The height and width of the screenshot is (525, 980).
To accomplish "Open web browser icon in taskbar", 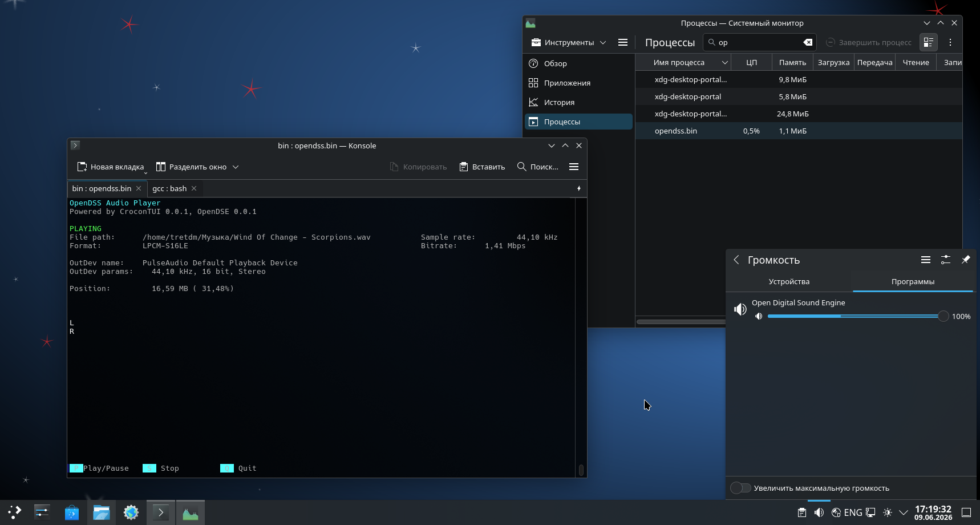I will (131, 512).
